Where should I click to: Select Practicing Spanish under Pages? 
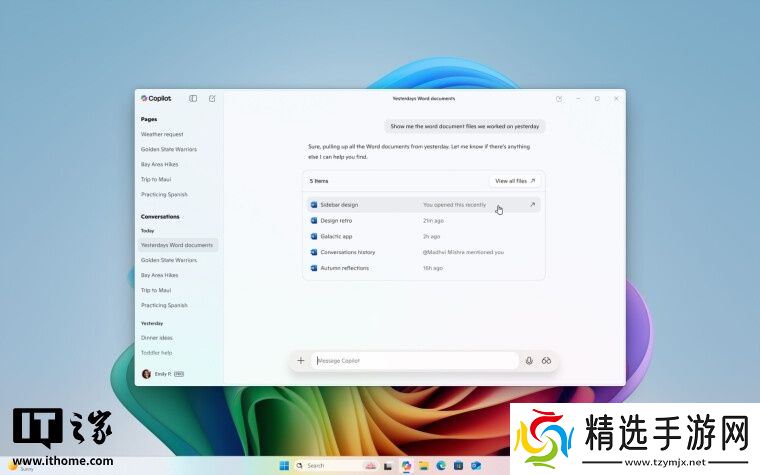click(164, 194)
